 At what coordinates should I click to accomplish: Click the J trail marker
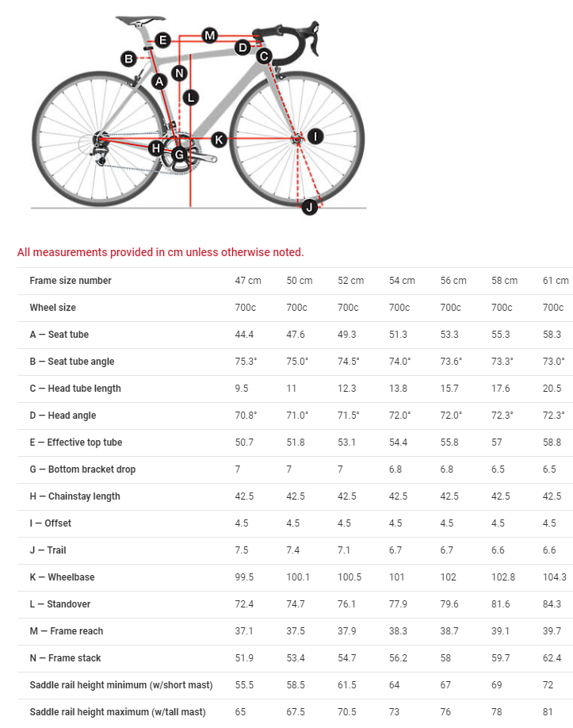pos(309,207)
